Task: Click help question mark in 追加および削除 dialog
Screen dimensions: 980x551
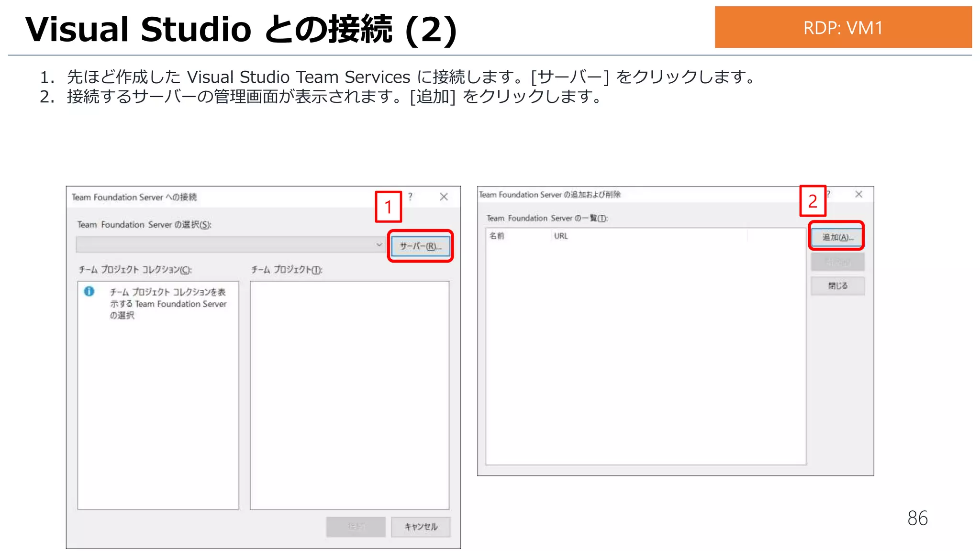Action: [828, 194]
